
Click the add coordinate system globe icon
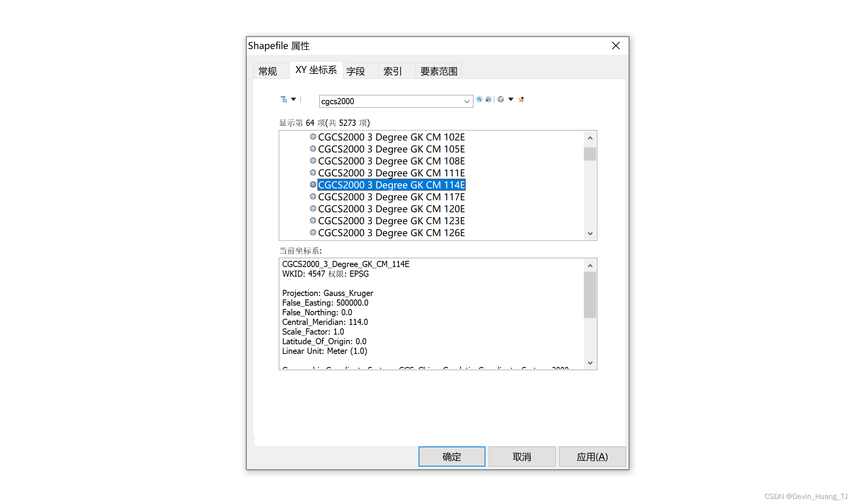click(x=501, y=99)
